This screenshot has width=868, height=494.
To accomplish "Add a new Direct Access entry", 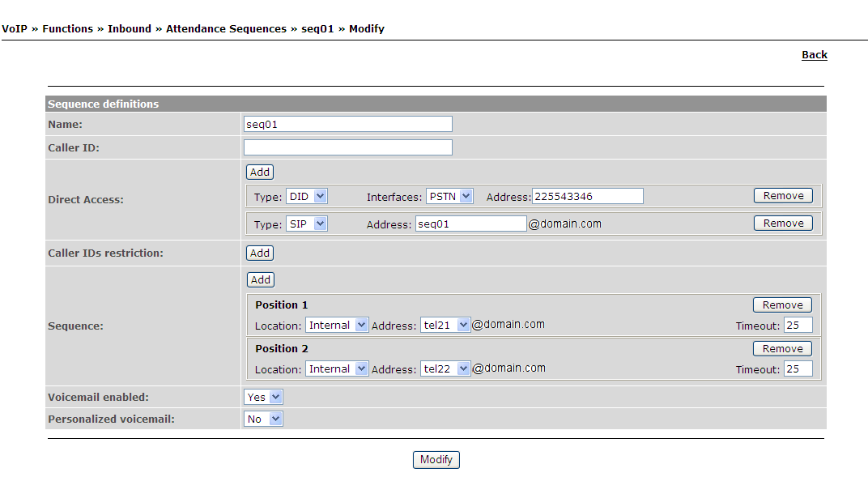I will point(260,172).
